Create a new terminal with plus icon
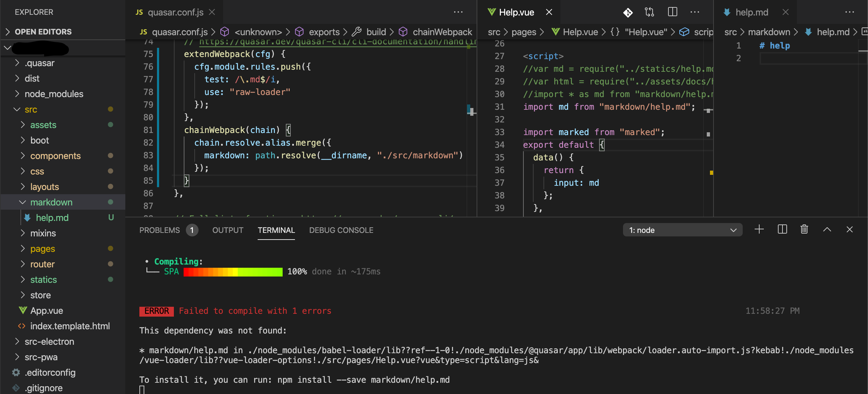The image size is (868, 394). 759,230
